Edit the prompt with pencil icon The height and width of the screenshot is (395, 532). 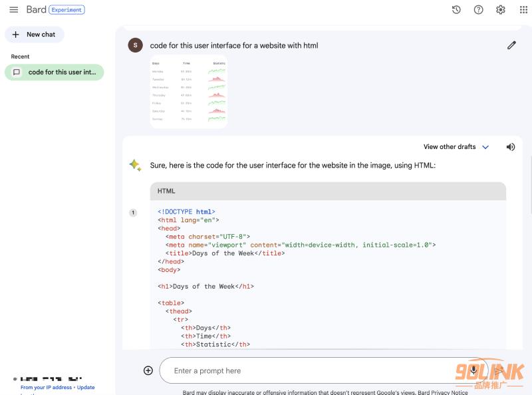tap(511, 45)
